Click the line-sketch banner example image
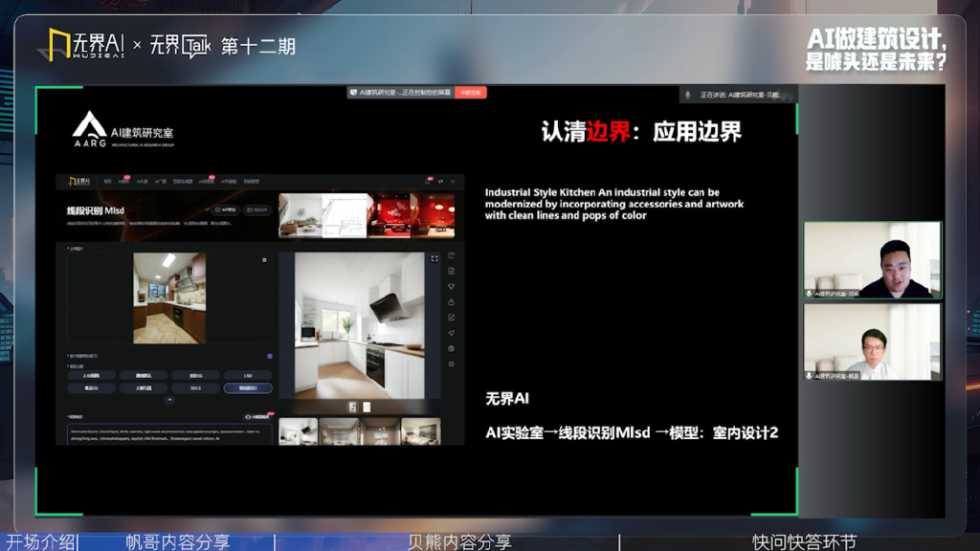 [x=345, y=215]
